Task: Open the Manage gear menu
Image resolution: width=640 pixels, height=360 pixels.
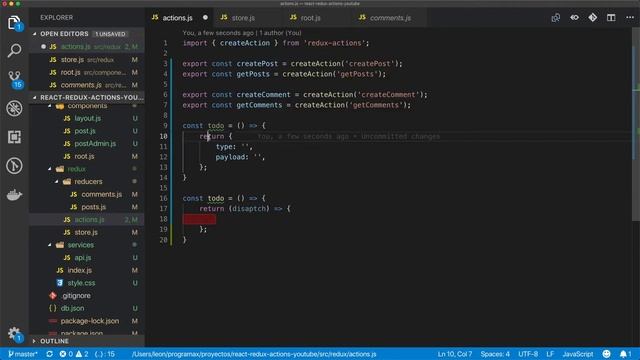Action: coord(14,333)
